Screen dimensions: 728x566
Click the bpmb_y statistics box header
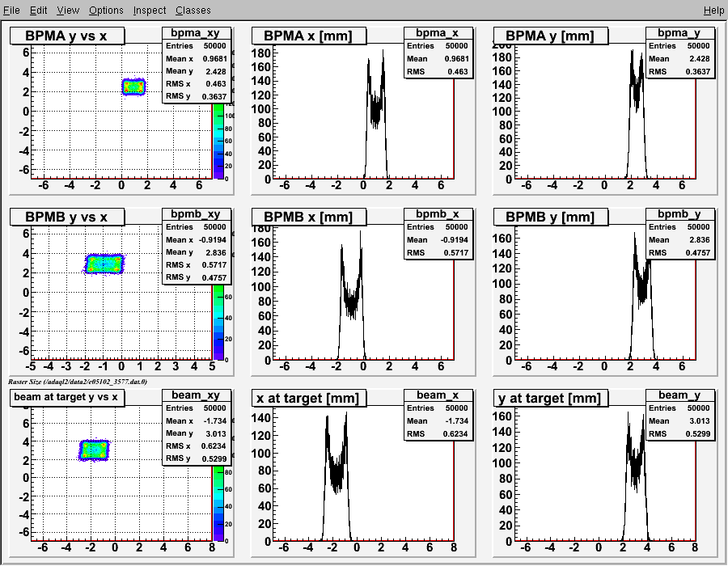pyautogui.click(x=679, y=214)
